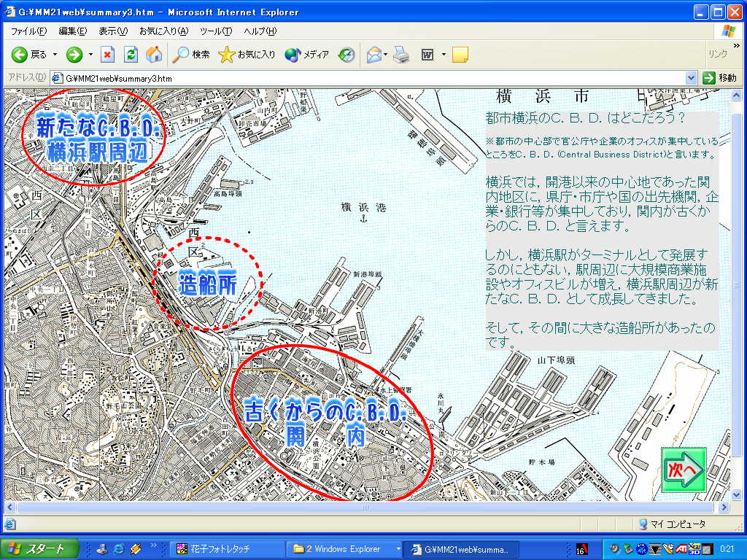This screenshot has width=747, height=560.
Task: Click the マイ コンピュータ status bar zone
Action: coord(673,524)
